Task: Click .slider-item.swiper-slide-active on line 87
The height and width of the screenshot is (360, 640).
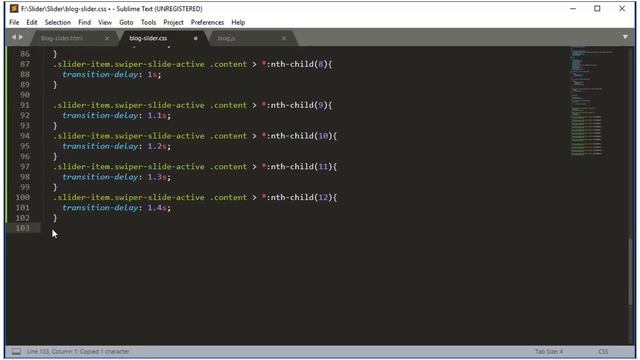Action: [129, 64]
